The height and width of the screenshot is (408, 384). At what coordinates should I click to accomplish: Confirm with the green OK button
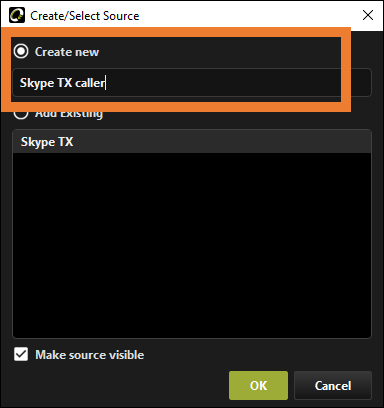pyautogui.click(x=258, y=385)
